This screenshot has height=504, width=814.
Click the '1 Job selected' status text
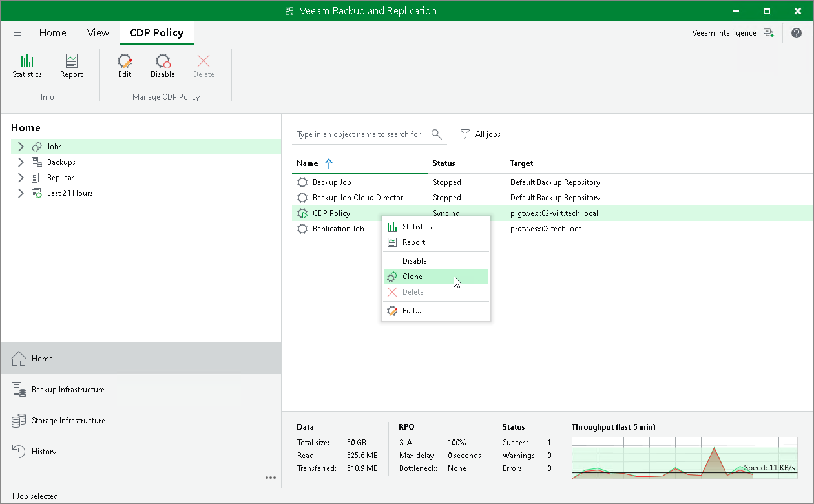pos(34,496)
